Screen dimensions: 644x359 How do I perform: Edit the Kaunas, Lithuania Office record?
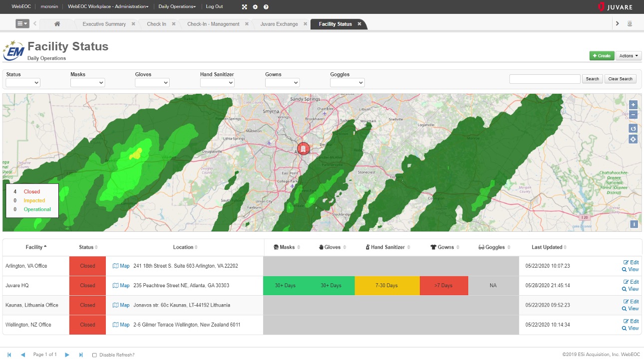[x=631, y=302]
